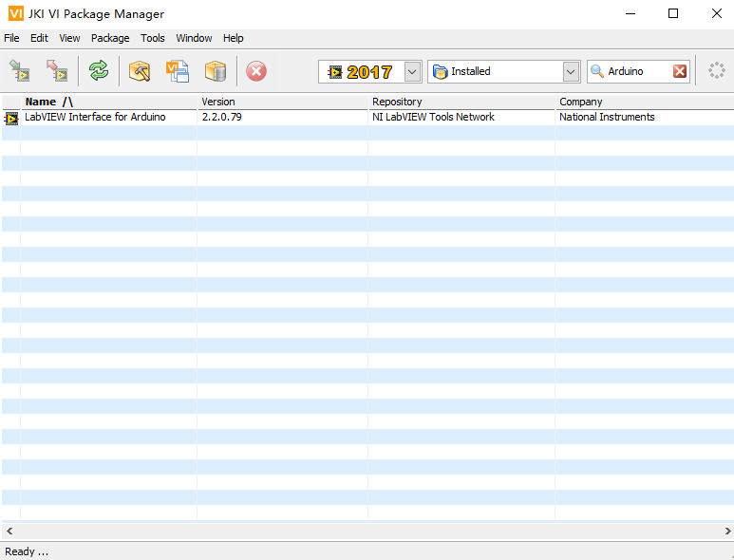Screen dimensions: 734x560
Task: Click the LabVIEW Interface for Arduino row icon
Action: coord(11,119)
